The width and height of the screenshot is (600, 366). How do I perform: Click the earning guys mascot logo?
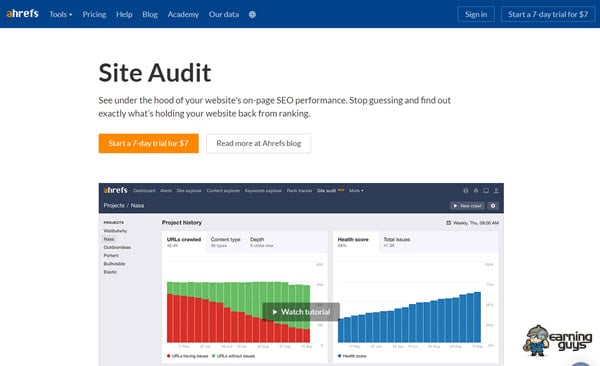click(x=558, y=340)
